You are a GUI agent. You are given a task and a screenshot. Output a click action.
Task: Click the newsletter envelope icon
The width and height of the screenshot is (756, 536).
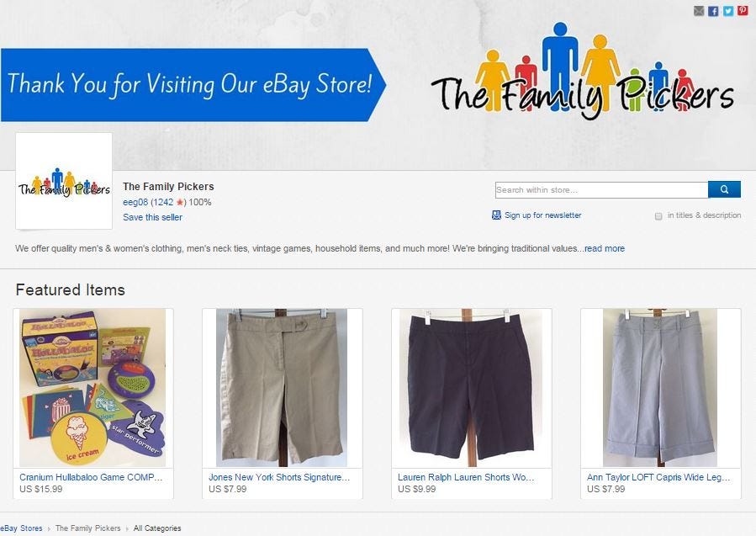pos(497,215)
